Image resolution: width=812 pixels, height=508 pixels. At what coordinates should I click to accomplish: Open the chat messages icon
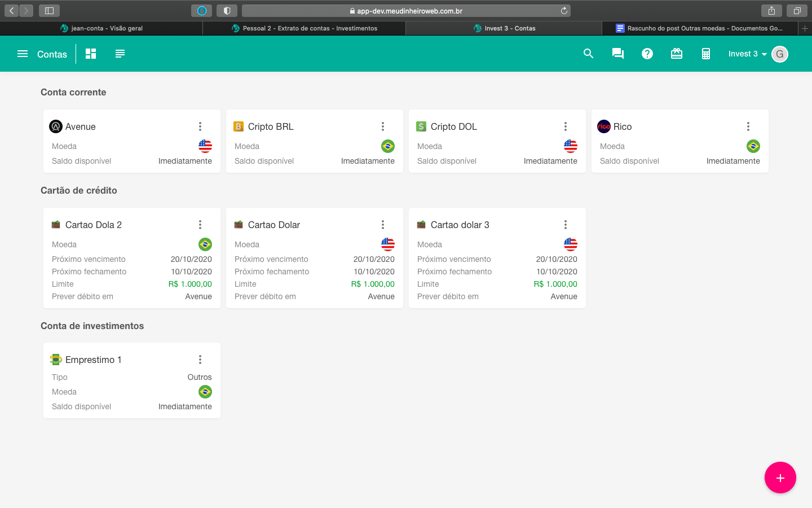pos(618,54)
